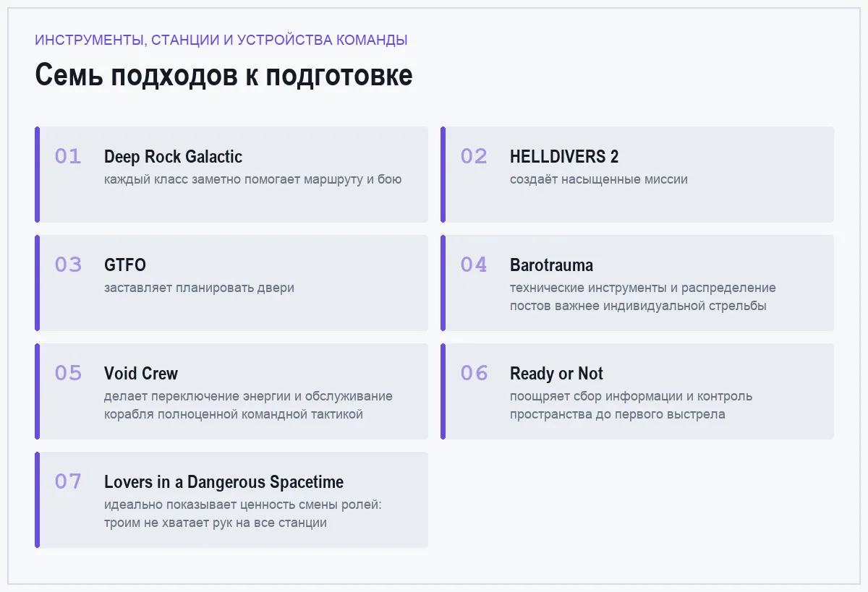
Task: Click the "Ready or Not" title
Action: (556, 374)
